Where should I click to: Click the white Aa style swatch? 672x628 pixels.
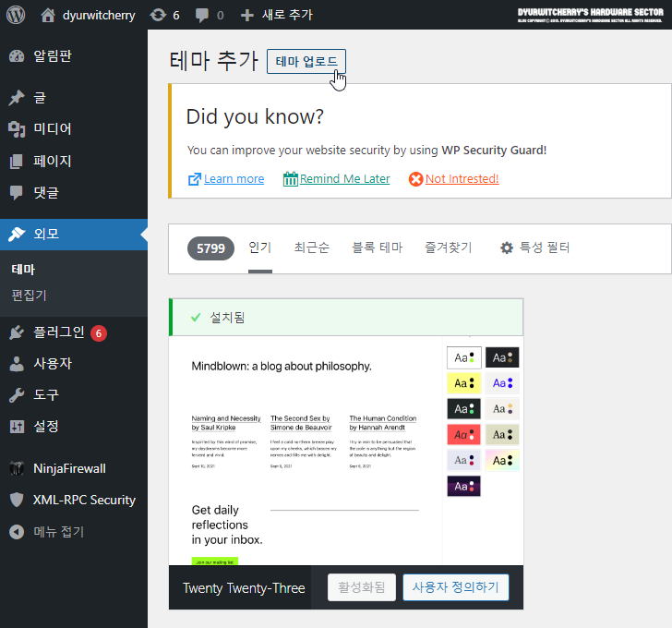coord(464,357)
